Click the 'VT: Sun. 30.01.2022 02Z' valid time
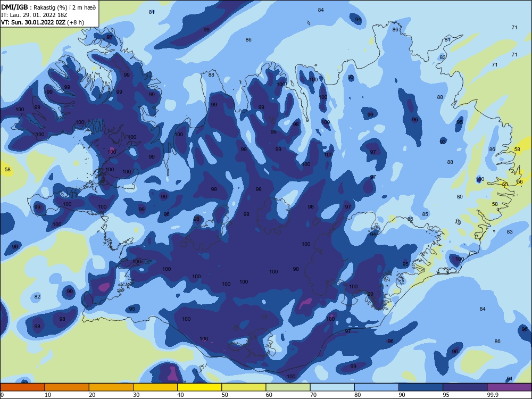 coord(33,22)
